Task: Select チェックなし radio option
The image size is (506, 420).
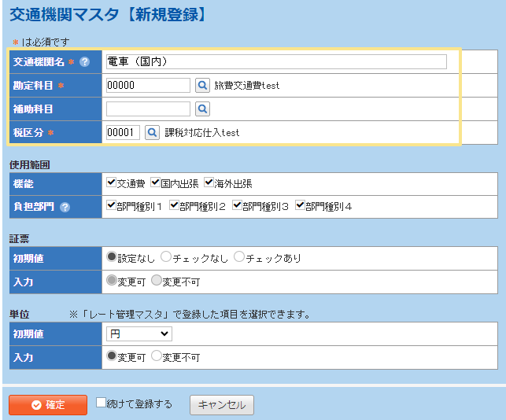Action: (165, 257)
